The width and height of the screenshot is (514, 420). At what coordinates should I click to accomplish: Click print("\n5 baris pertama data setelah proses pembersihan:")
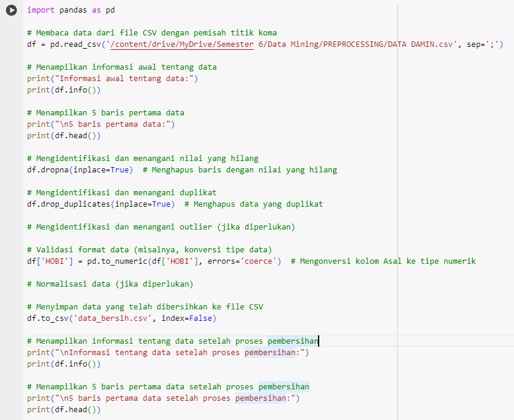point(164,398)
